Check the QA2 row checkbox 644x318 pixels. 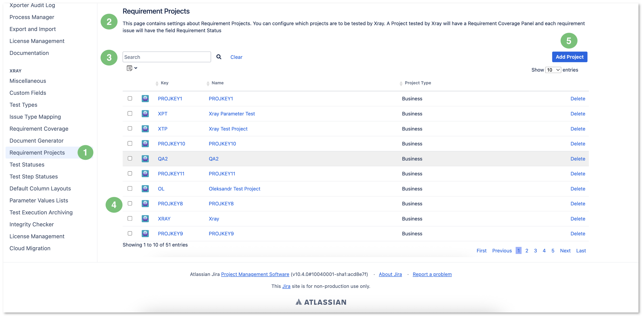[130, 158]
